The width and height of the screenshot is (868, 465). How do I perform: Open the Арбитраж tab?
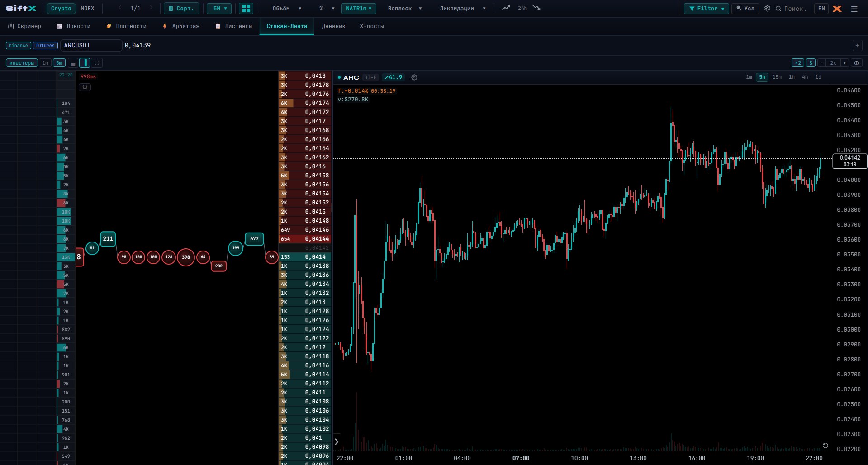click(181, 26)
